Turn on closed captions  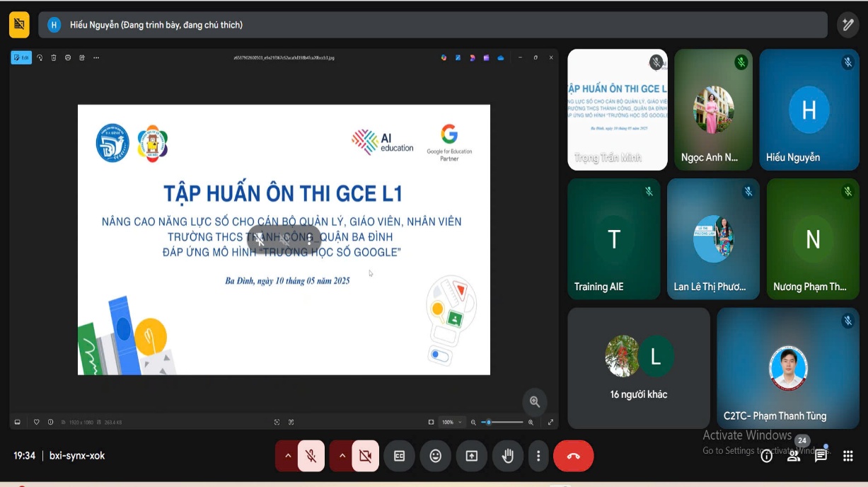(400, 456)
